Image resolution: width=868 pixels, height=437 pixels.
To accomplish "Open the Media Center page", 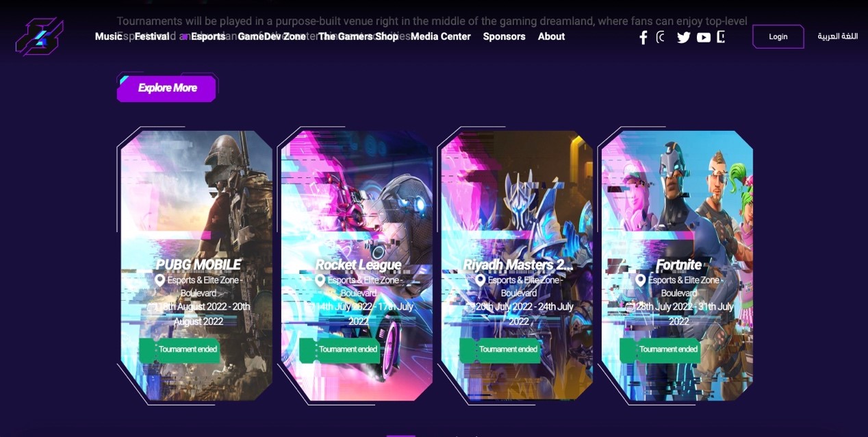I will click(x=441, y=36).
